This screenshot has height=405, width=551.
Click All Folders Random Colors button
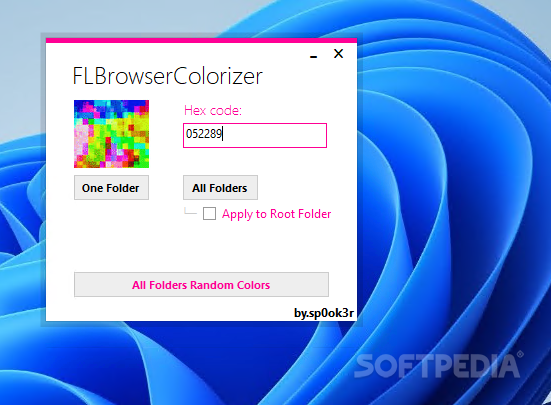[x=201, y=285]
